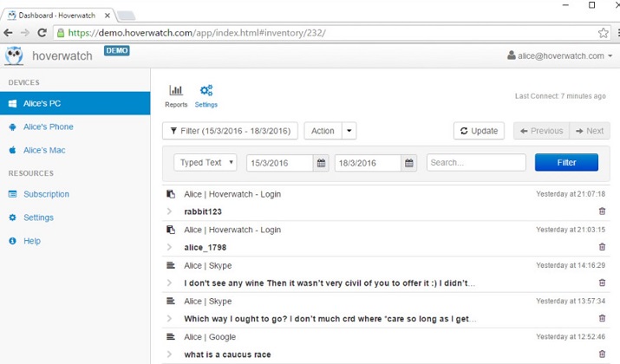Image resolution: width=620 pixels, height=364 pixels.
Task: Click the 18/3/2016 end date field
Action: (x=368, y=163)
